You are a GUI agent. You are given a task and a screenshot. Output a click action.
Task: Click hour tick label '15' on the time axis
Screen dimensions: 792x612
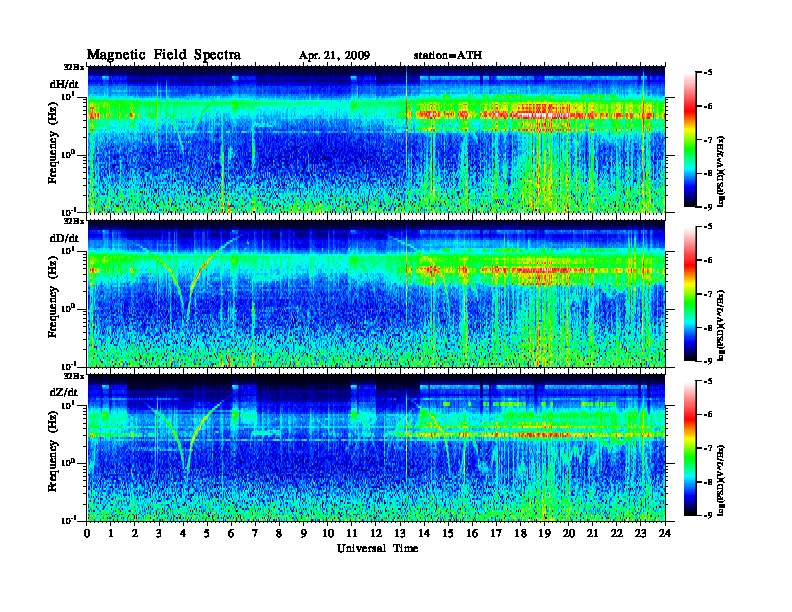[x=448, y=534]
